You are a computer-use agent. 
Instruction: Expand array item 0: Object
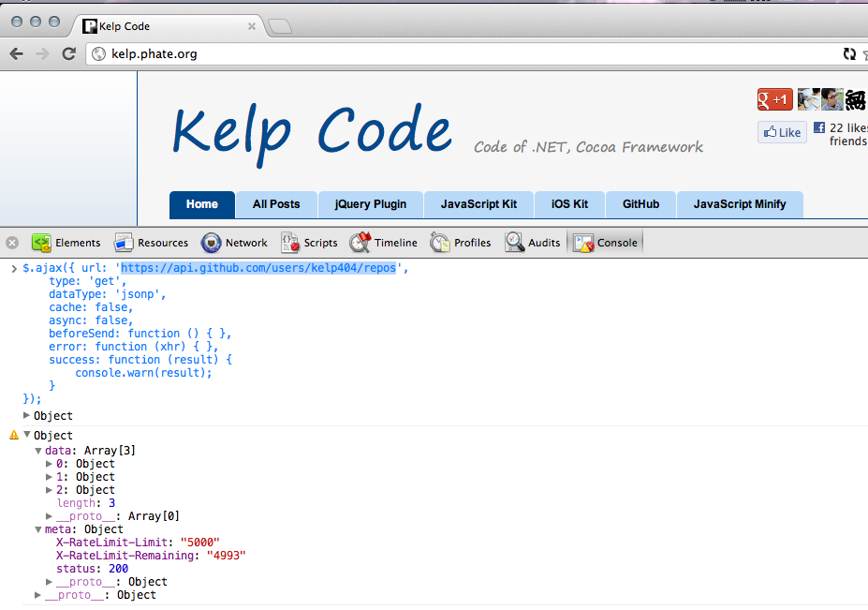click(49, 463)
